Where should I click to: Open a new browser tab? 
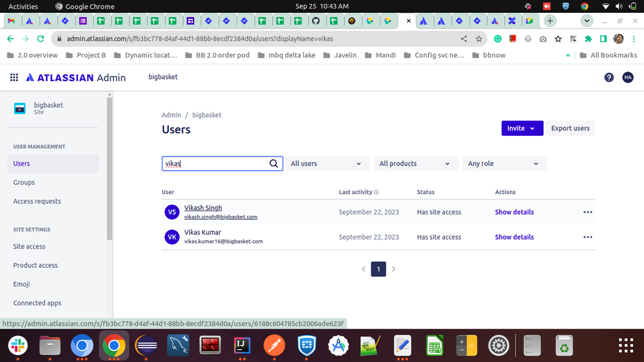click(550, 21)
